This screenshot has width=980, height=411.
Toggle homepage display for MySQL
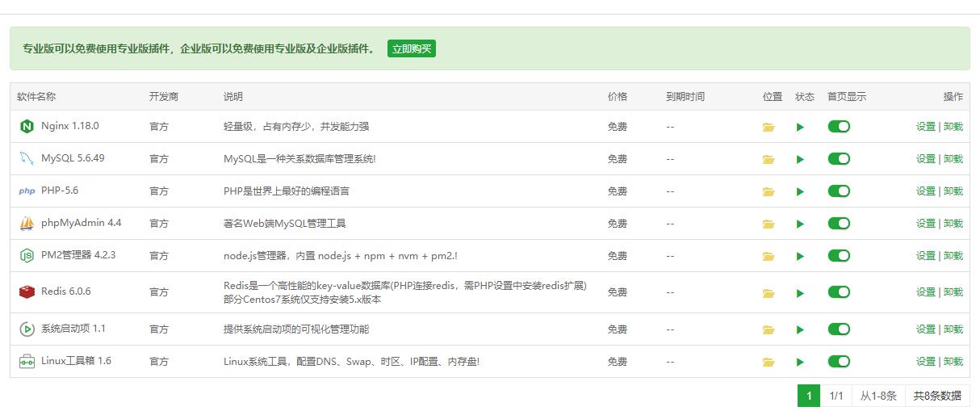(x=839, y=159)
